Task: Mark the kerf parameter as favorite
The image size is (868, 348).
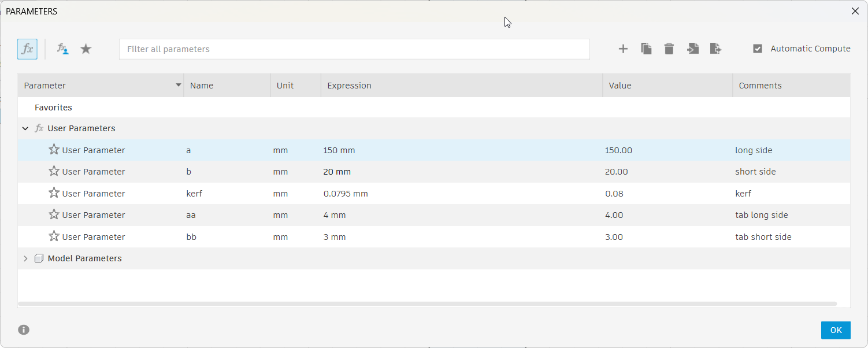Action: pos(54,193)
